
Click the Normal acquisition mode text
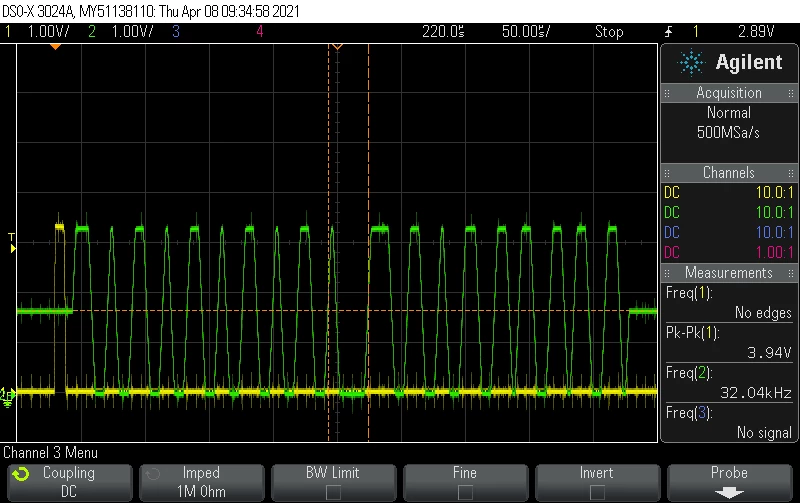pos(729,113)
